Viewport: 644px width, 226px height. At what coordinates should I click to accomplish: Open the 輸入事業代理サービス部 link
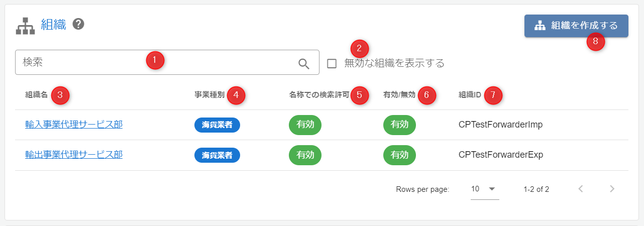click(74, 125)
